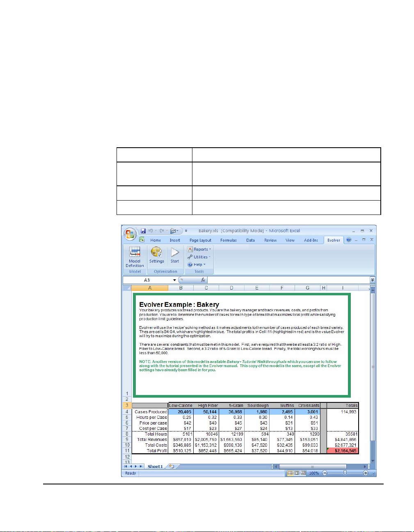Viewport: 414px width, 532px height.
Task: Zoom out with the minus button
Action: tap(325, 473)
